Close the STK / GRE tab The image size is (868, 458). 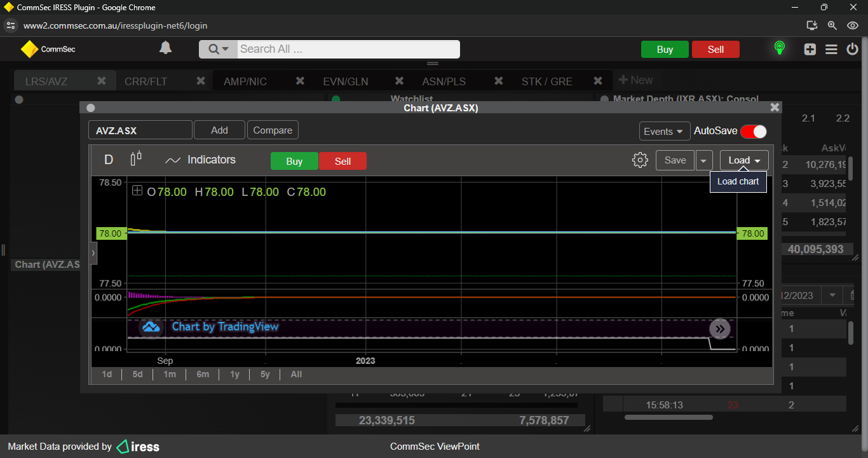[x=598, y=81]
